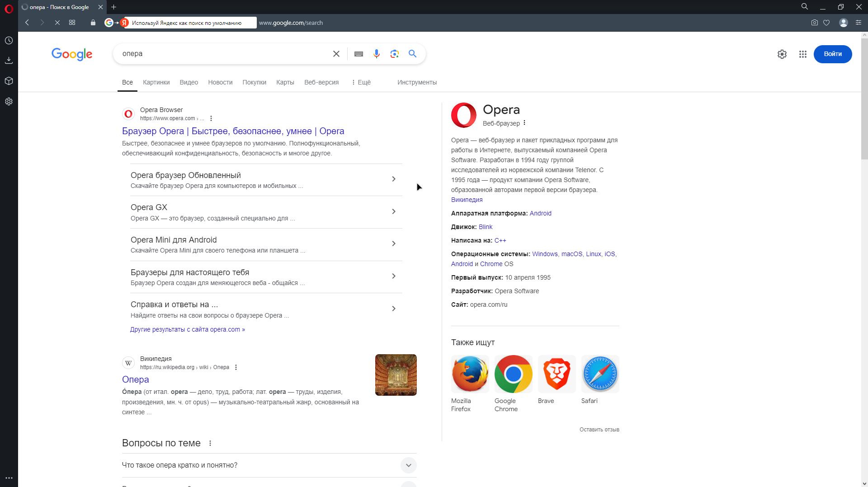
Task: Open 'Другие результаты с сайта opera.com' link
Action: [188, 329]
